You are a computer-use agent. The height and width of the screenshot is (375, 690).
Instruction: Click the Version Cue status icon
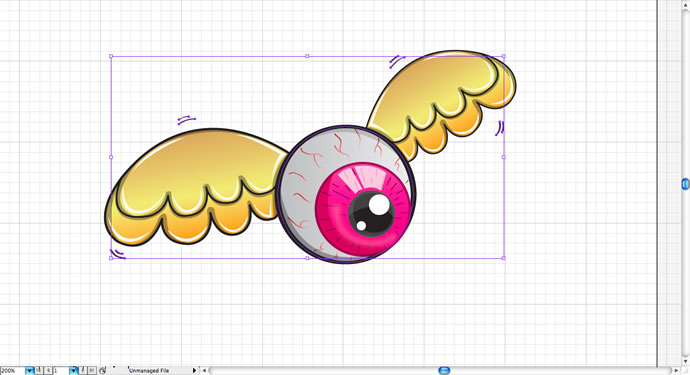(x=103, y=371)
